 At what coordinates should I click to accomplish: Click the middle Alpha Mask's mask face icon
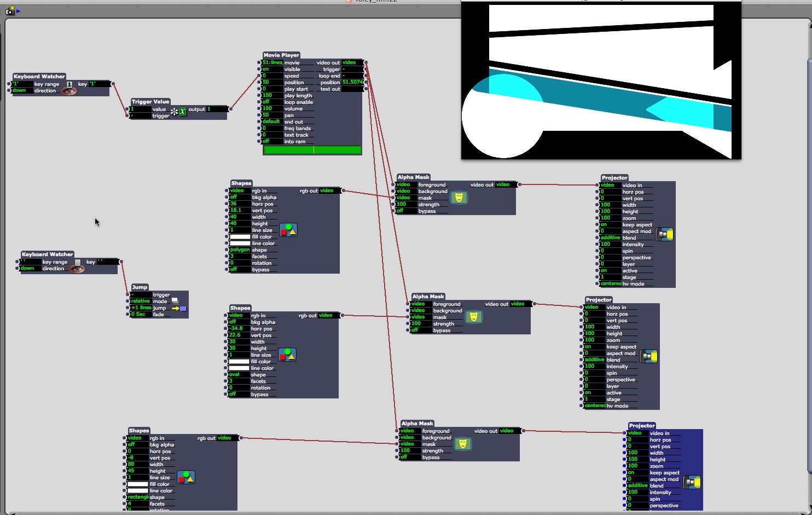(473, 317)
